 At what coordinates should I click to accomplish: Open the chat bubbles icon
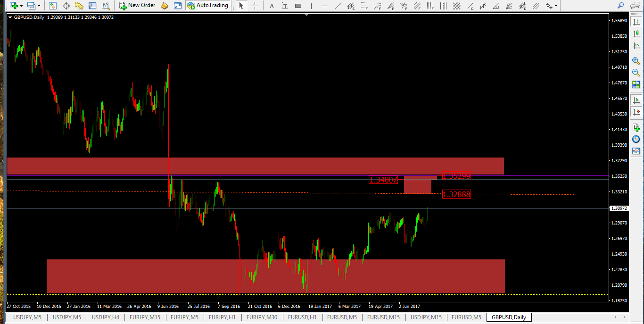(635, 6)
